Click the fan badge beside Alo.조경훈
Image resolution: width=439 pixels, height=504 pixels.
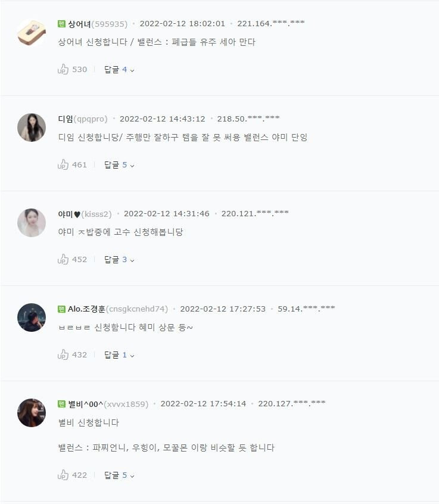[62, 309]
